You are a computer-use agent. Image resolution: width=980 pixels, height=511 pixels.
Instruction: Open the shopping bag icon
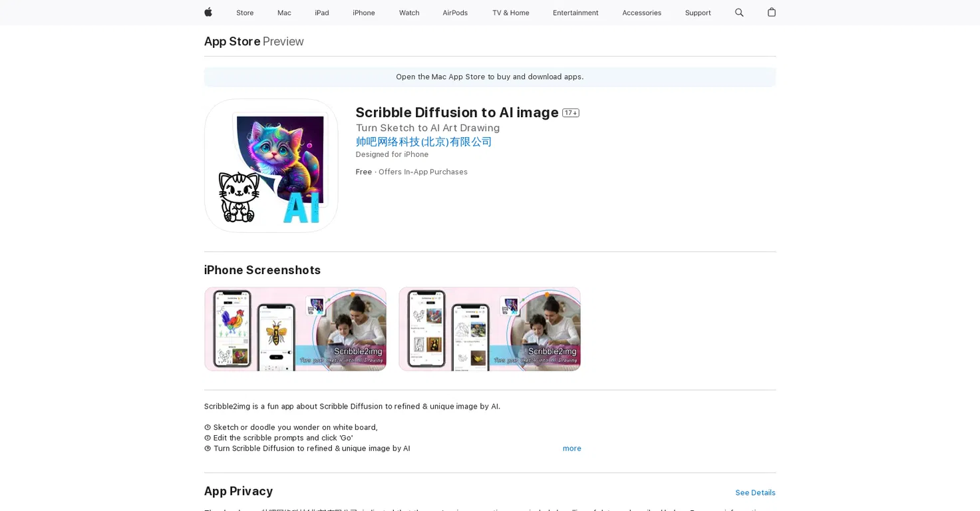(x=771, y=13)
